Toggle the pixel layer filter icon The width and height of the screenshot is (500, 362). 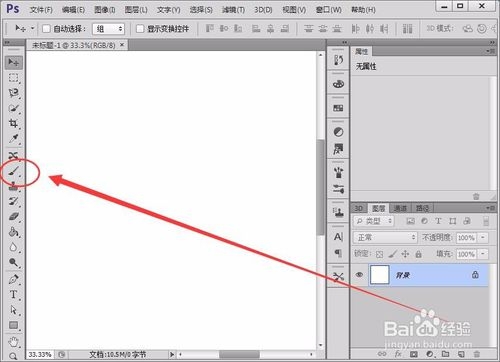pos(411,221)
